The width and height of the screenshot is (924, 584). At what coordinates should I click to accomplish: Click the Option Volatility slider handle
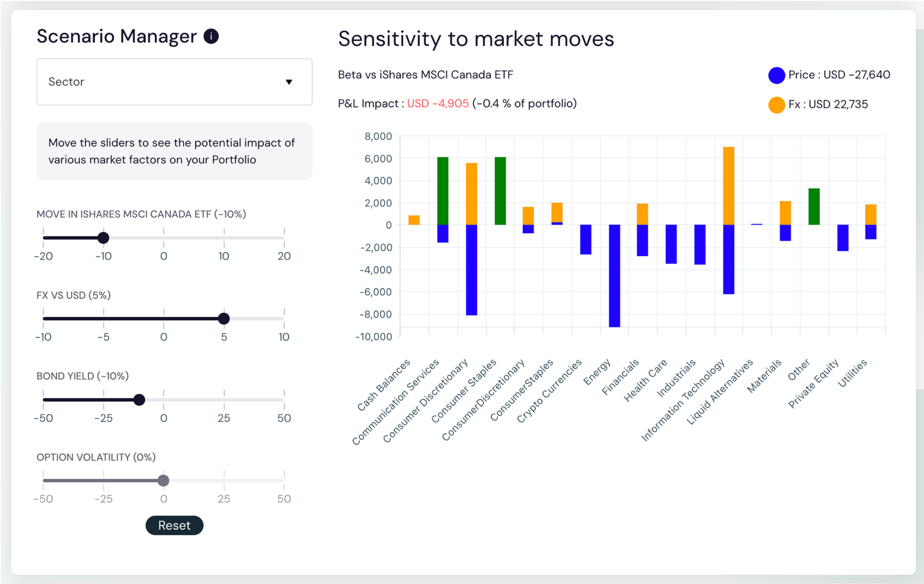click(163, 480)
